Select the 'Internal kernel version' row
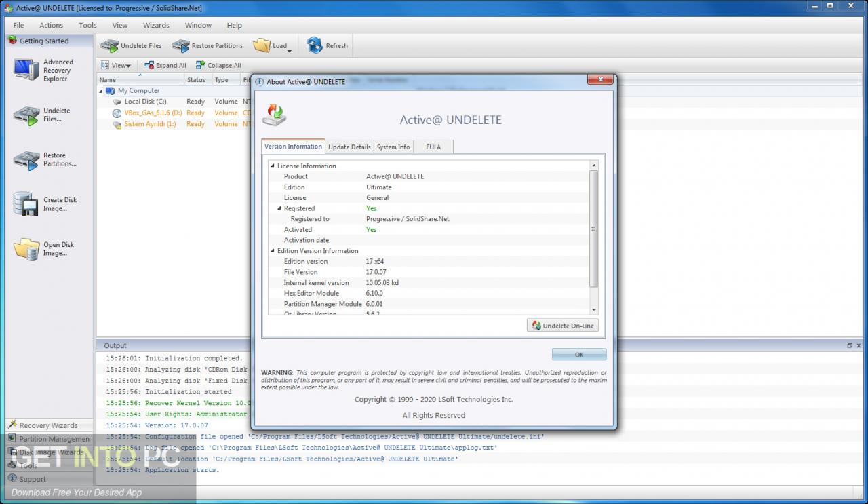 coord(429,283)
